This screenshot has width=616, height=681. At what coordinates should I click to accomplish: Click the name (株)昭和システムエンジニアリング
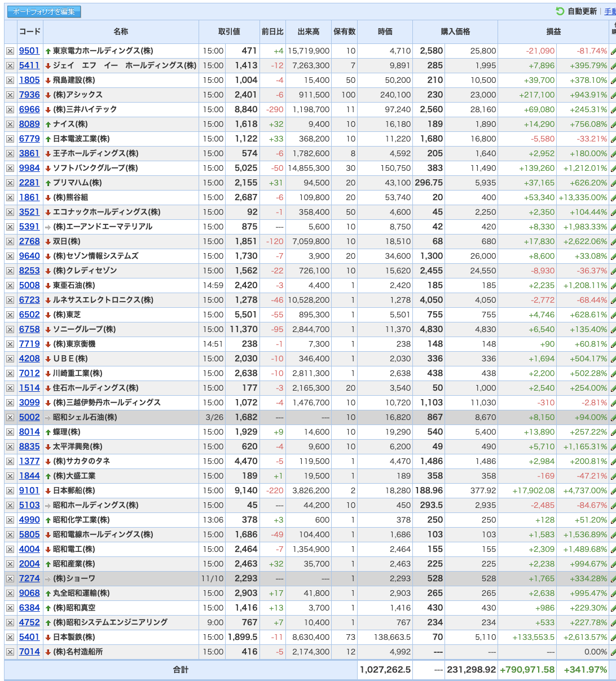[110, 622]
